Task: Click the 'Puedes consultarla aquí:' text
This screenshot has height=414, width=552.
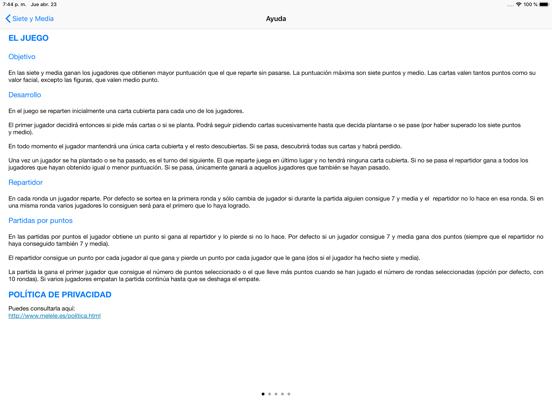Action: tap(42, 308)
